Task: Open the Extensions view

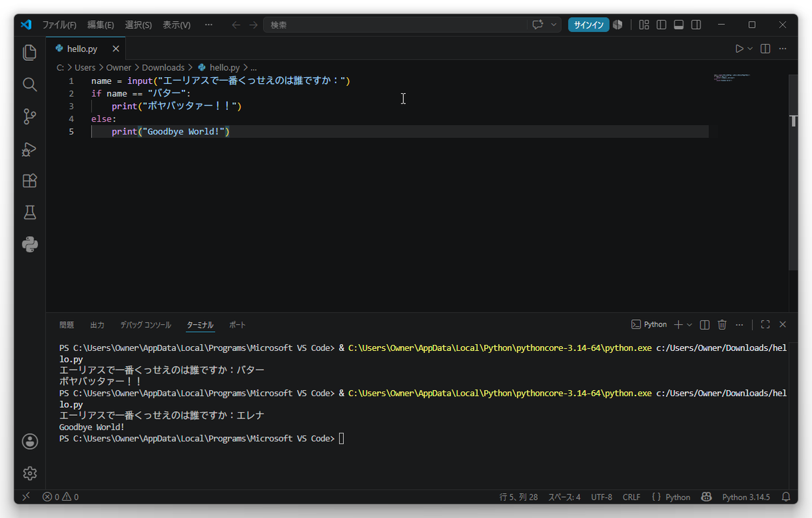Action: point(30,181)
